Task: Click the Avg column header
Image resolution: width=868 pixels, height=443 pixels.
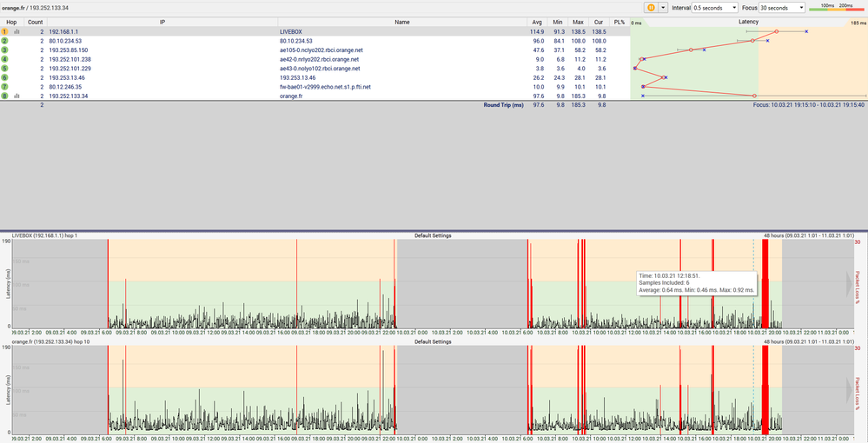Action: pos(537,23)
